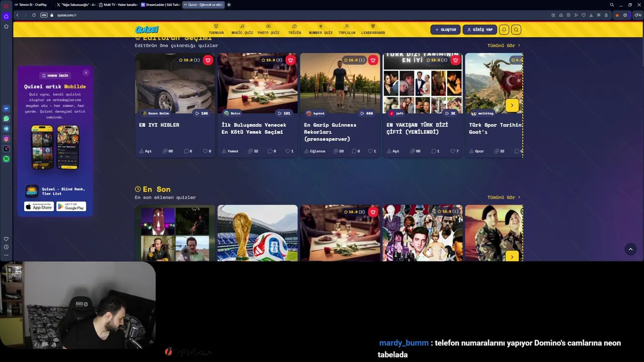Open the Trivia section
Image resolution: width=644 pixels, height=362 pixels.
[294, 30]
